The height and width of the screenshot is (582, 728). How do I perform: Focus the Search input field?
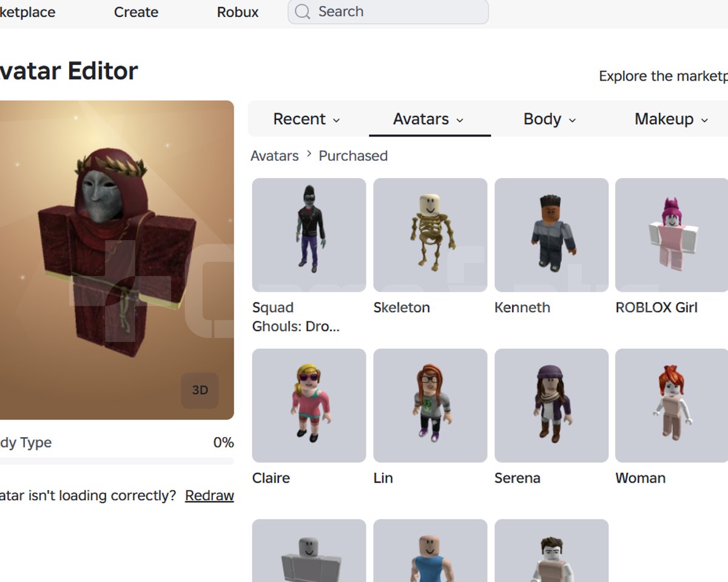point(388,12)
